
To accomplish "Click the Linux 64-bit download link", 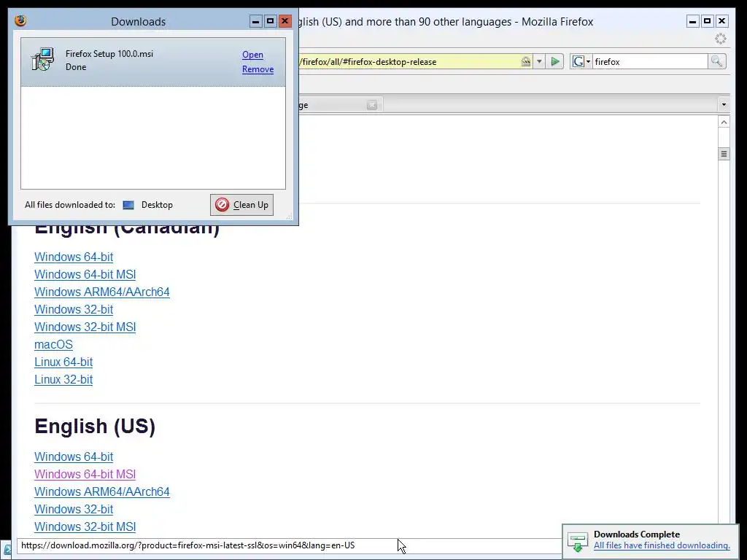I will (63, 362).
